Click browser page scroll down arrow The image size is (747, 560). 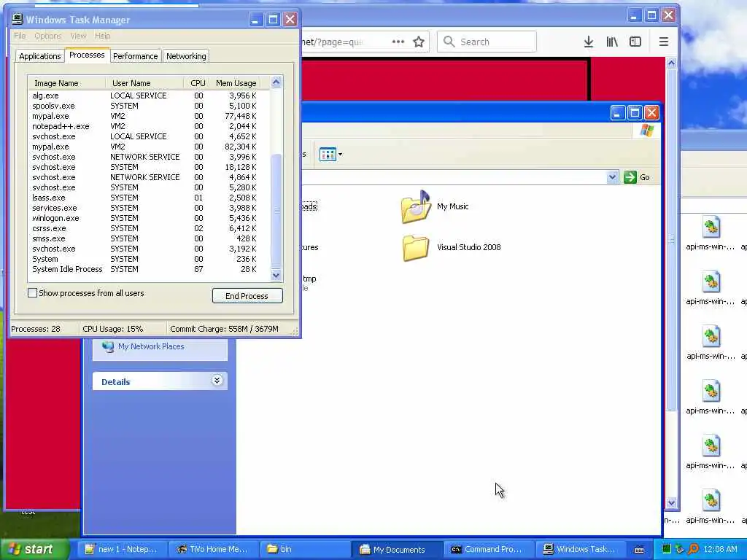click(x=671, y=503)
